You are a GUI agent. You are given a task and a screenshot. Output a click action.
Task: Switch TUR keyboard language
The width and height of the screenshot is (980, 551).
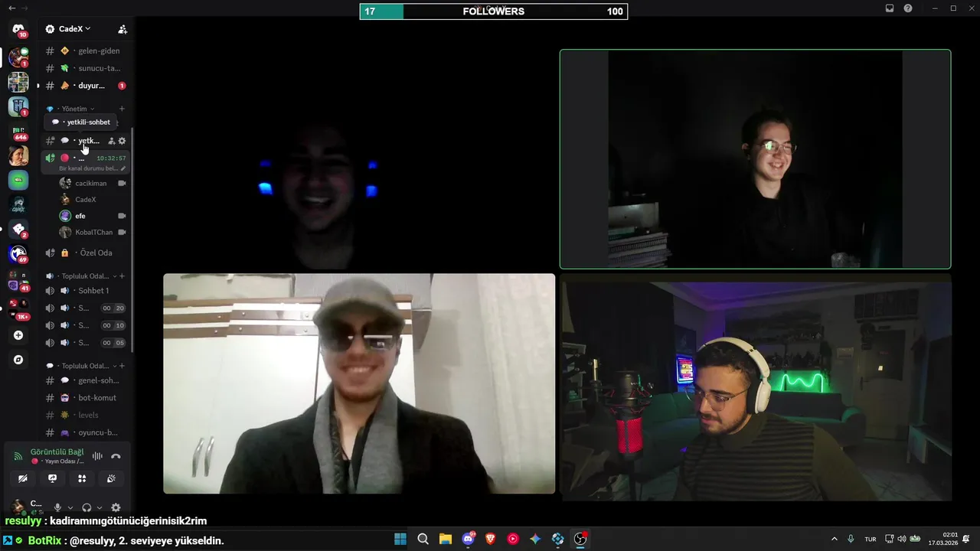[871, 539]
